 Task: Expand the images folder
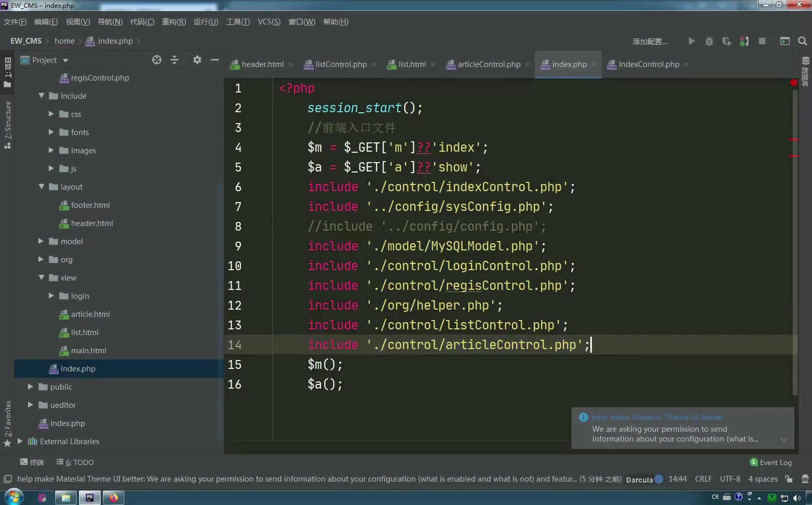pos(51,150)
